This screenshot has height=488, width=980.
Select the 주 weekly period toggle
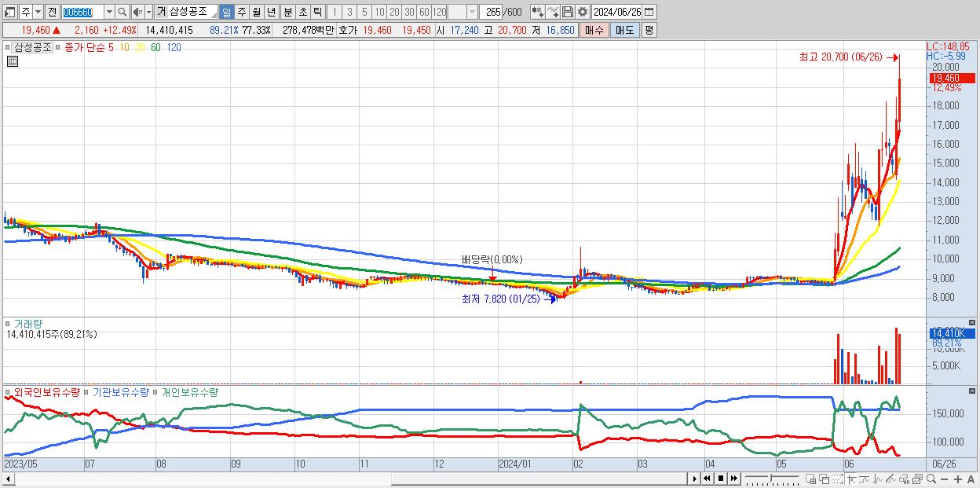click(x=241, y=12)
